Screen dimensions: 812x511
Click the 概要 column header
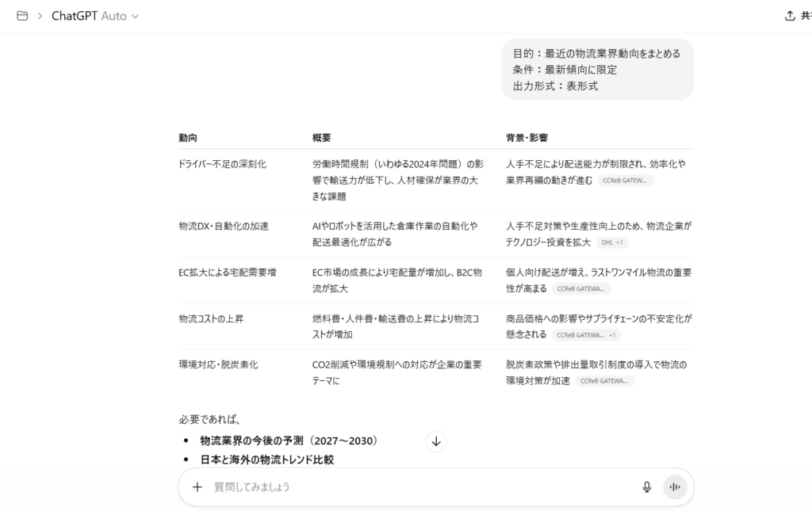coord(322,138)
